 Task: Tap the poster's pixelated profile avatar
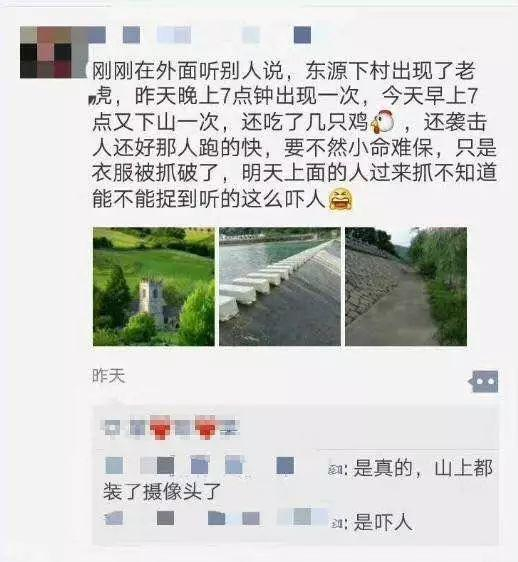coord(54,52)
